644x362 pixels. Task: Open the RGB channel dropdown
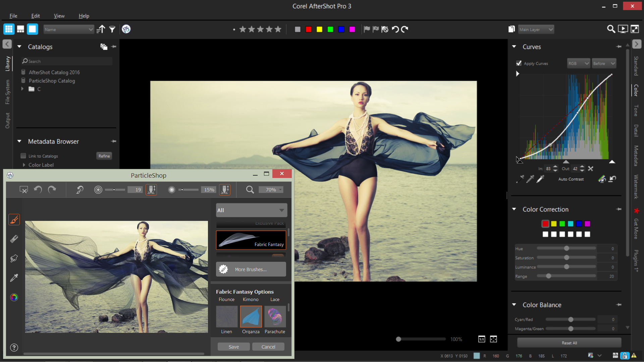pyautogui.click(x=578, y=63)
